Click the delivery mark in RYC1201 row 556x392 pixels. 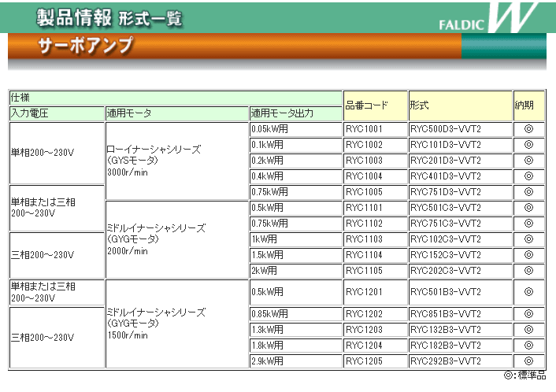[528, 292]
